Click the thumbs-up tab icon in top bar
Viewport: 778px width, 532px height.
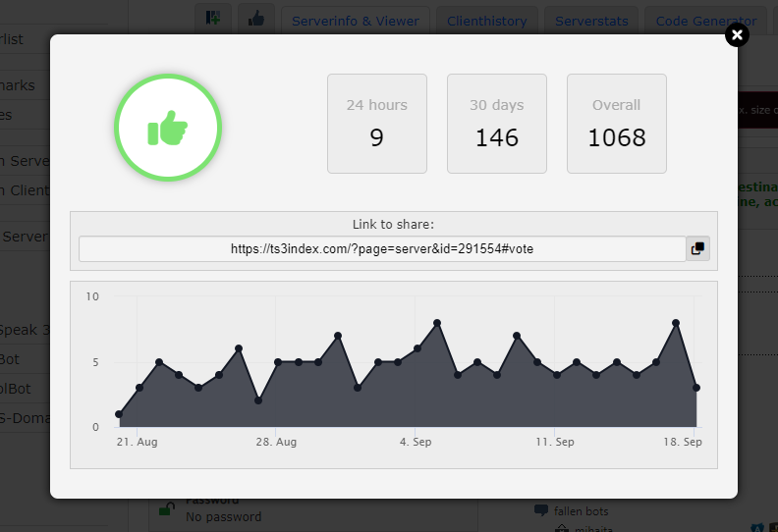(255, 20)
